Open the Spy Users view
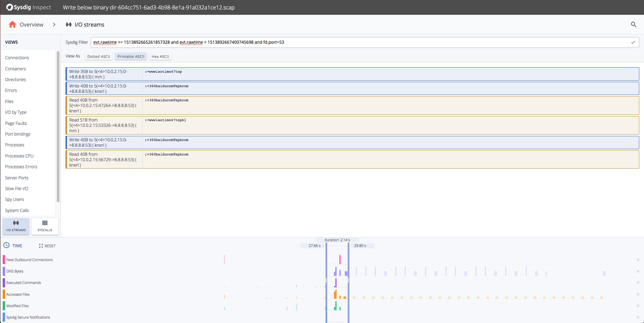 point(14,199)
